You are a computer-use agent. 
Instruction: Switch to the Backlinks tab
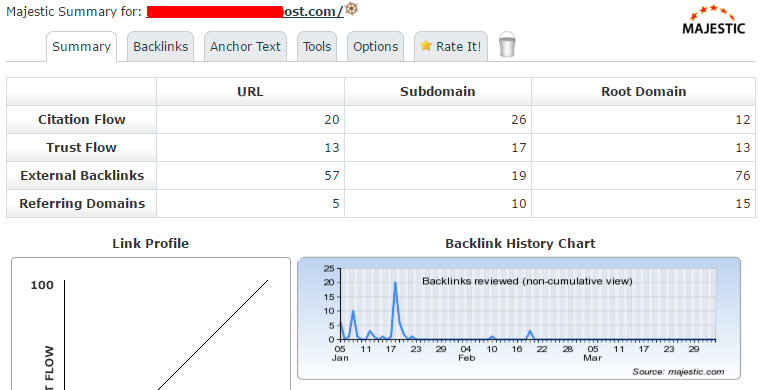point(160,47)
